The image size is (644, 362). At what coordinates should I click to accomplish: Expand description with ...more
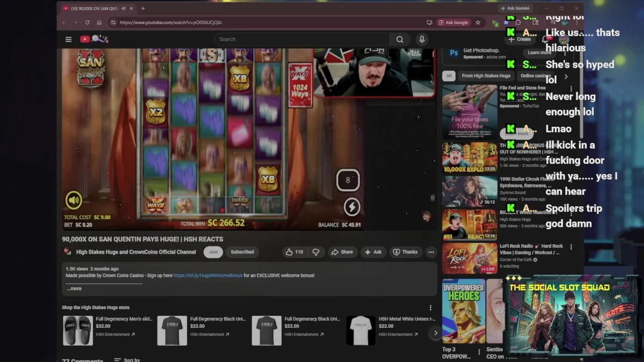click(x=73, y=289)
